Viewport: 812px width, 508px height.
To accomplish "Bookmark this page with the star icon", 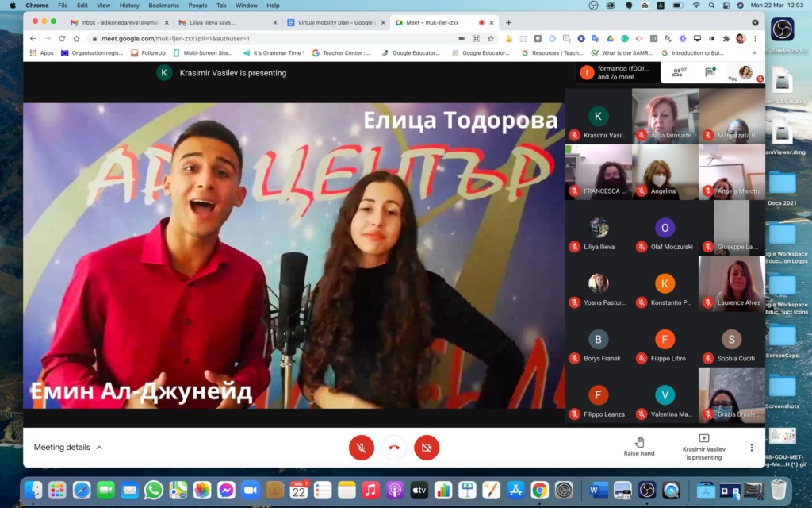I will pos(490,38).
